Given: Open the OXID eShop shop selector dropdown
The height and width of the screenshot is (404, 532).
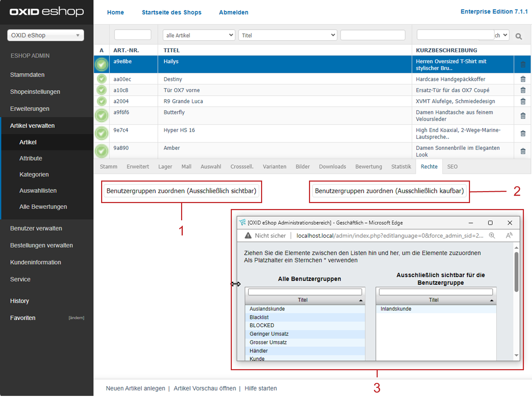Looking at the screenshot, I should pos(45,35).
